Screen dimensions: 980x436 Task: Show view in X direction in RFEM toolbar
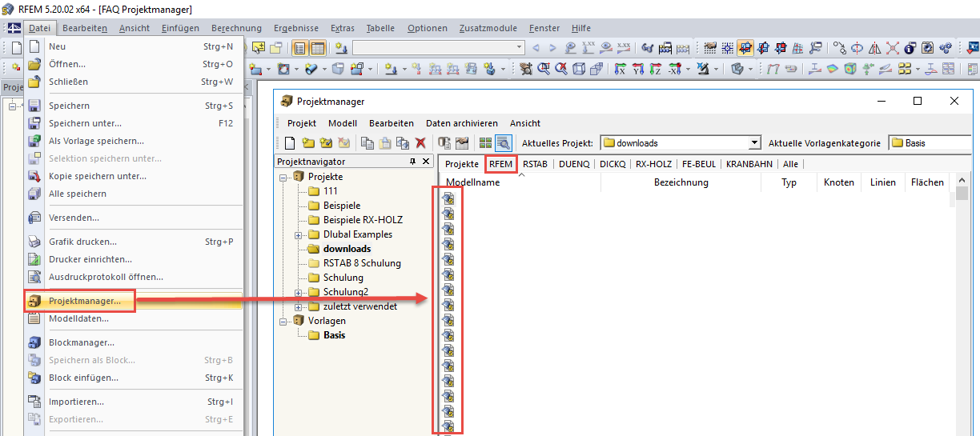[619, 69]
